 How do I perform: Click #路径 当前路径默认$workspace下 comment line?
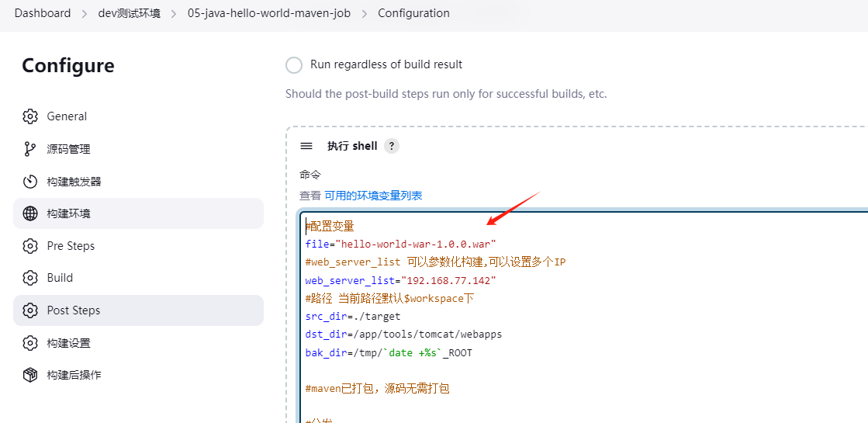pyautogui.click(x=389, y=298)
